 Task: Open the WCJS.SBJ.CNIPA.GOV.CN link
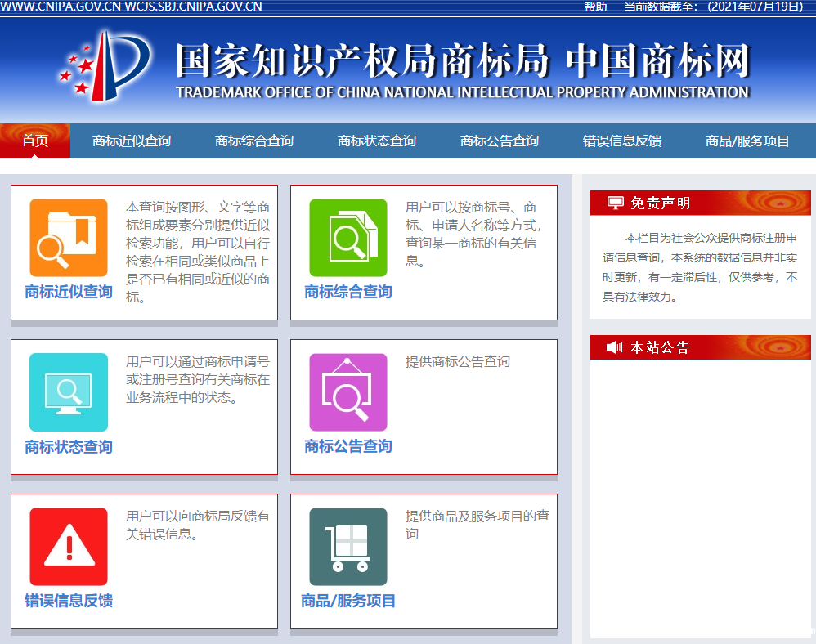(x=194, y=7)
